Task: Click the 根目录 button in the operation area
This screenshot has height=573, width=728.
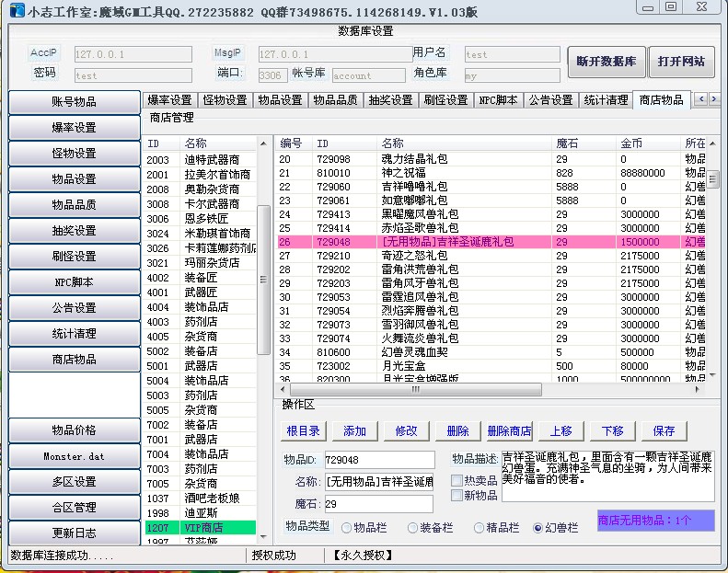Action: tap(304, 430)
